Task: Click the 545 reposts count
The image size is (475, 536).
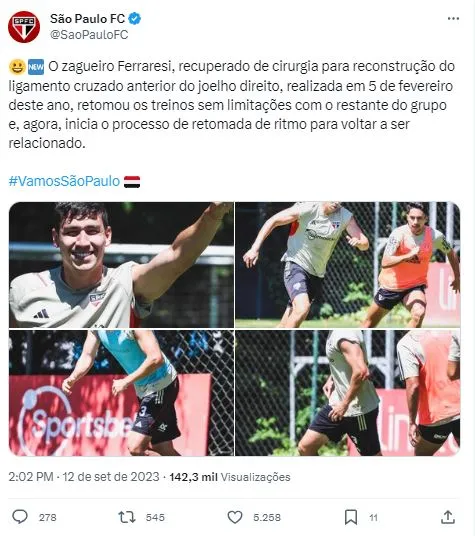Action: tap(155, 517)
